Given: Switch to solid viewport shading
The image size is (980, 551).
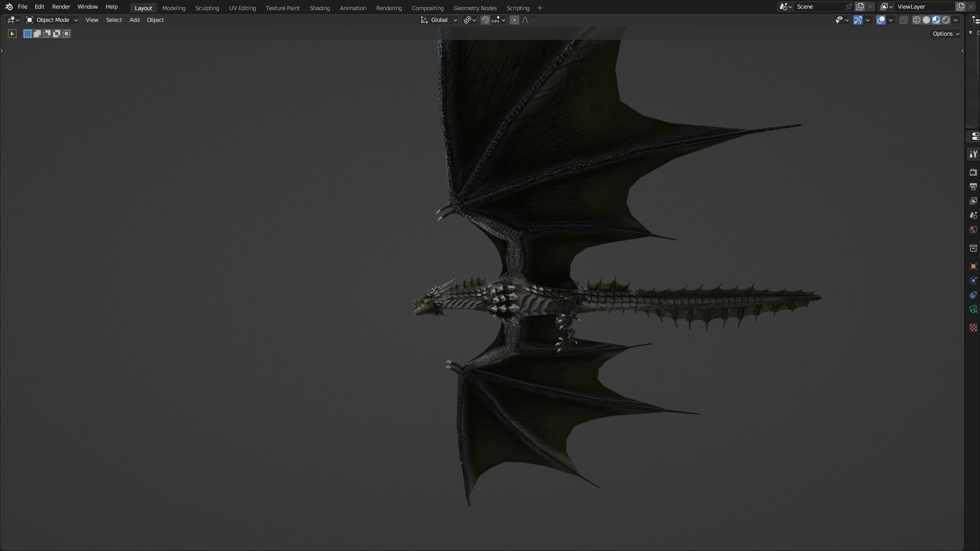Looking at the screenshot, I should point(926,20).
